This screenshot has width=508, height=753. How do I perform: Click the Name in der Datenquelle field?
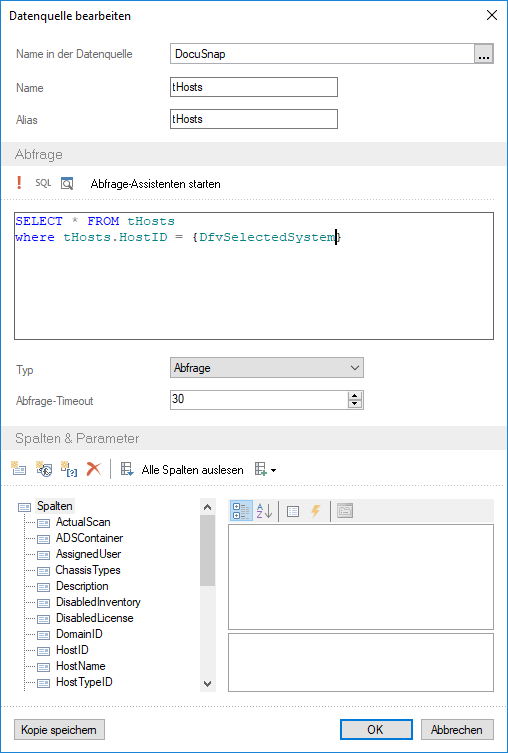tap(322, 54)
